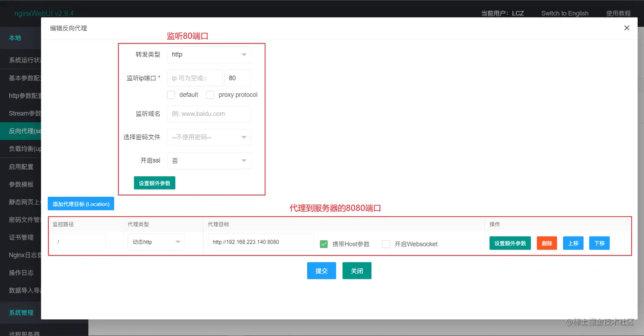Viewport: 644px width, 336px height.
Task: Enable the 开启Websocket checkbox
Action: point(386,244)
